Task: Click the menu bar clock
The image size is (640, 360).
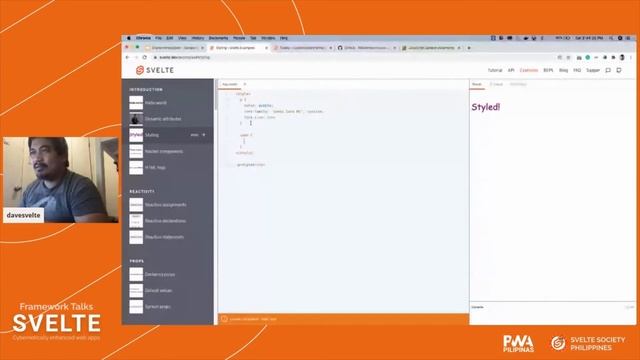Action: [589, 38]
